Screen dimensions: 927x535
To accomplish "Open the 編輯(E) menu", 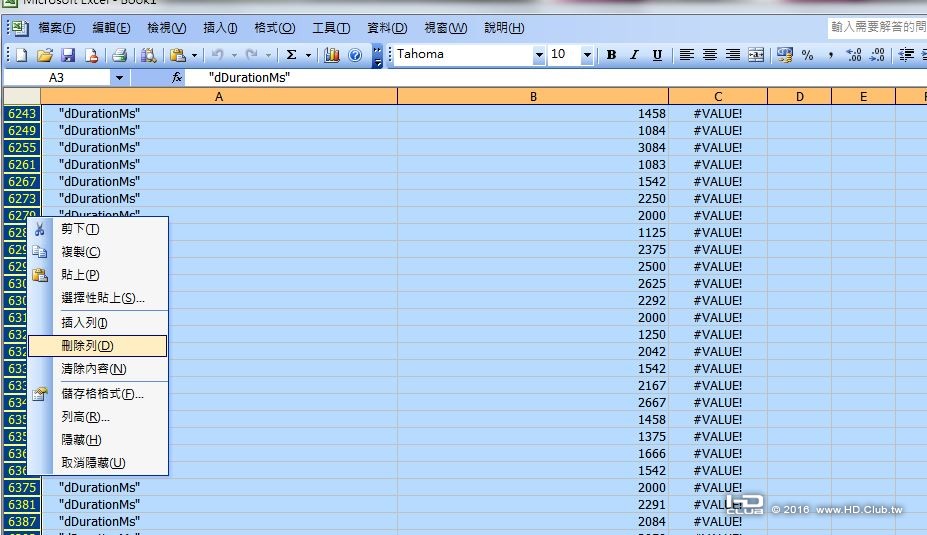I will pos(111,28).
